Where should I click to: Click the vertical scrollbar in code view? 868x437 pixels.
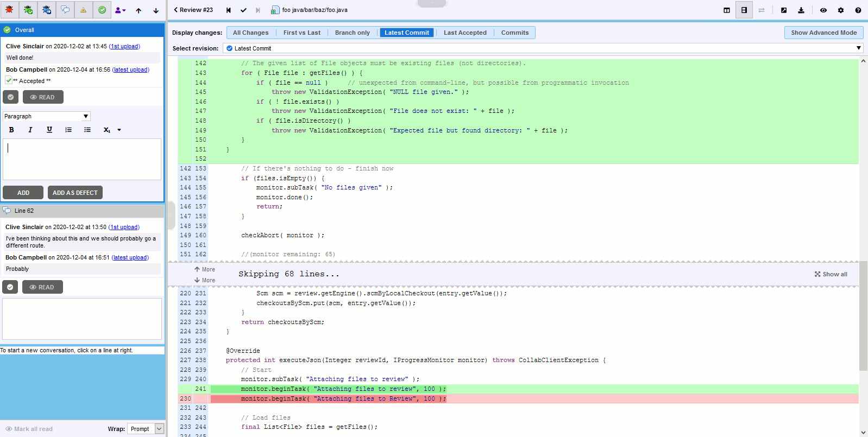863,315
